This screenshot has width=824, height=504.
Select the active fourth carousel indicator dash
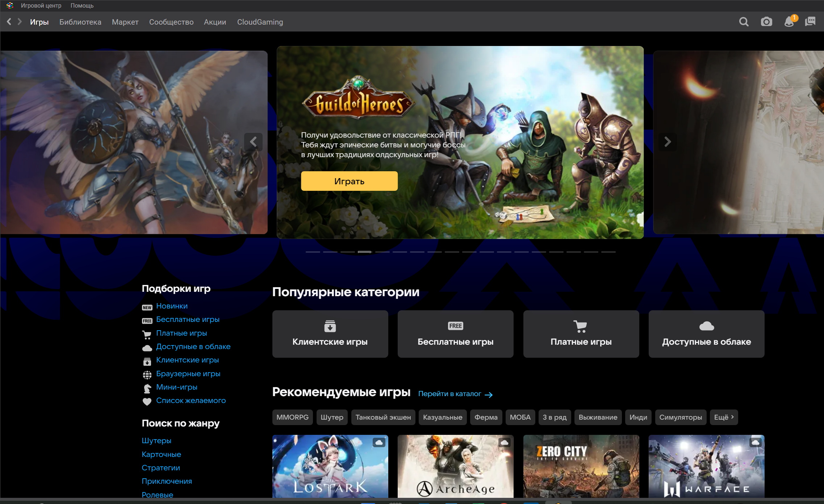click(365, 252)
